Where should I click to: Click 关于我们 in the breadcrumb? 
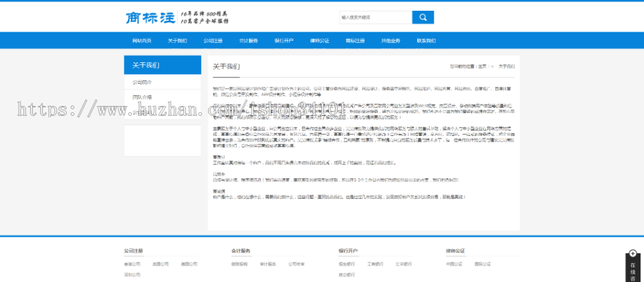(x=507, y=66)
